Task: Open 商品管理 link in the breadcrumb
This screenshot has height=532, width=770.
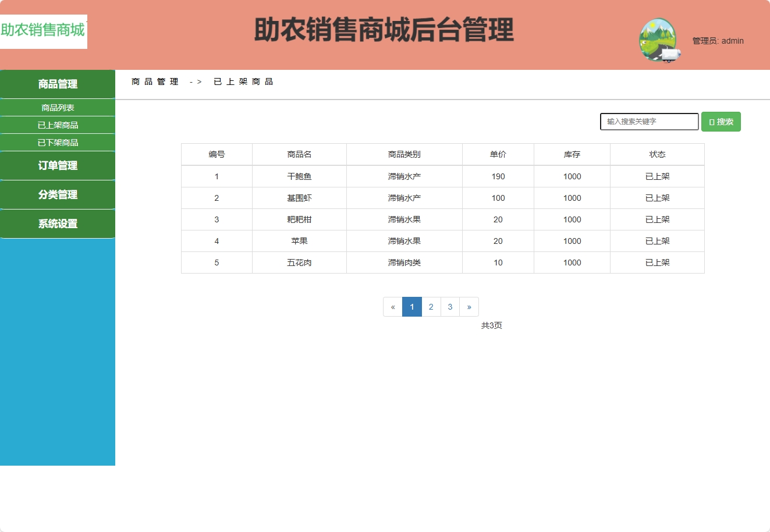Action: point(154,81)
